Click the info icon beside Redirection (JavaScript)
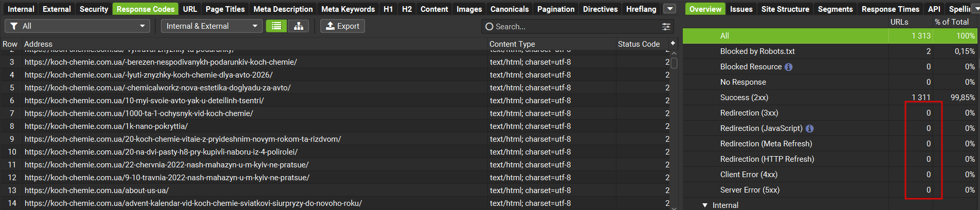The width and height of the screenshot is (980, 210). [x=809, y=128]
